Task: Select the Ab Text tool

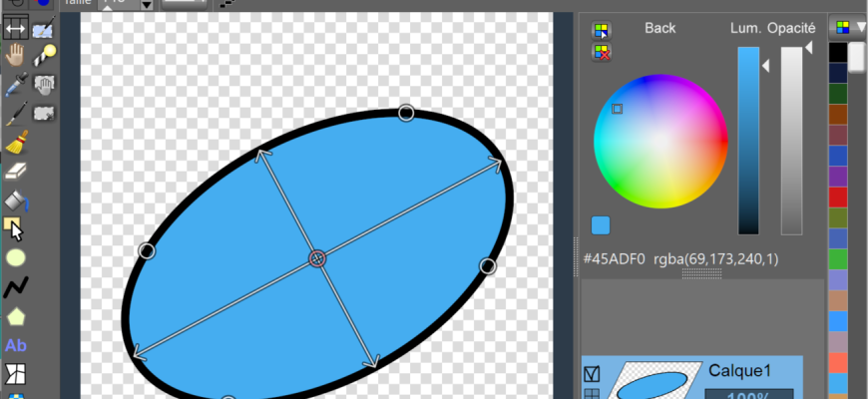Action: click(16, 346)
